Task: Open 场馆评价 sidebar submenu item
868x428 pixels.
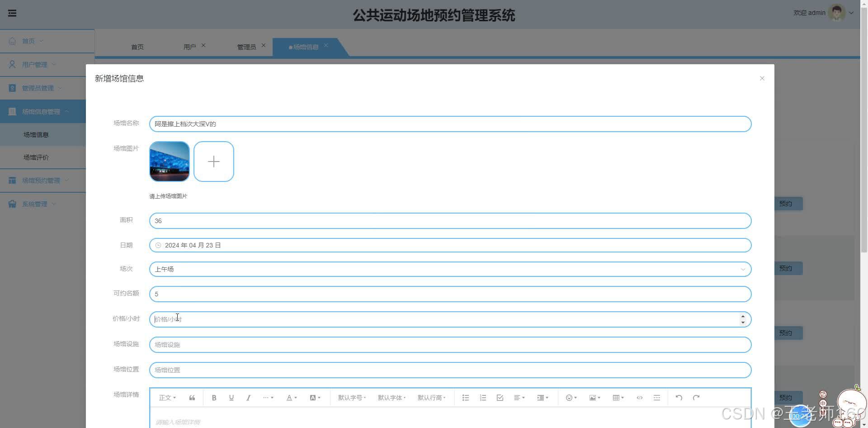Action: 43,157
